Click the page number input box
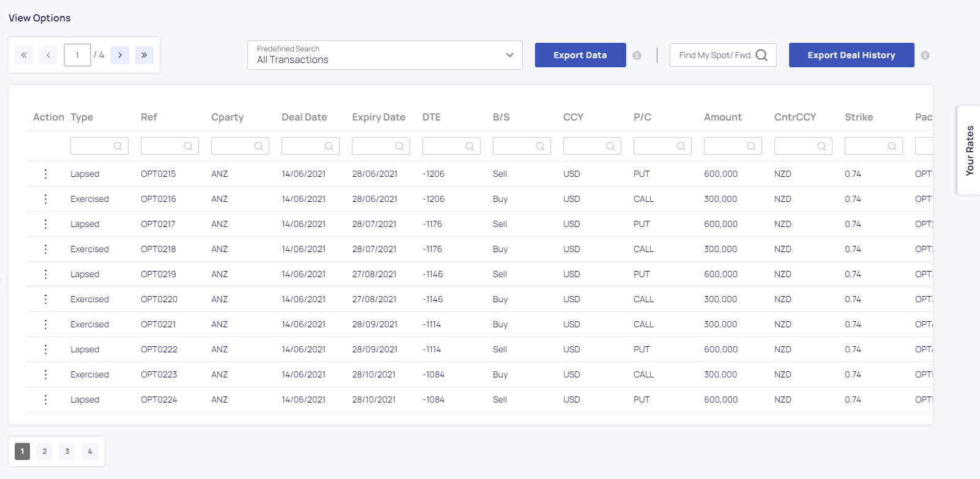This screenshot has width=980, height=479. tap(77, 55)
